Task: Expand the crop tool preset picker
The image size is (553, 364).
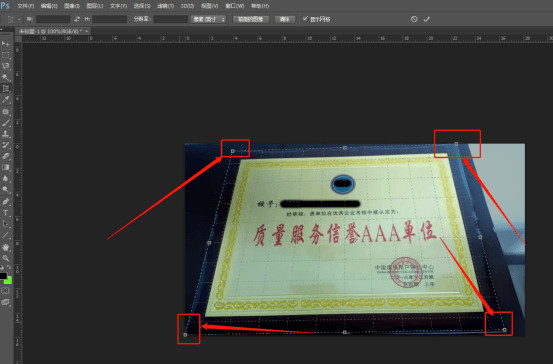Action: coord(13,19)
